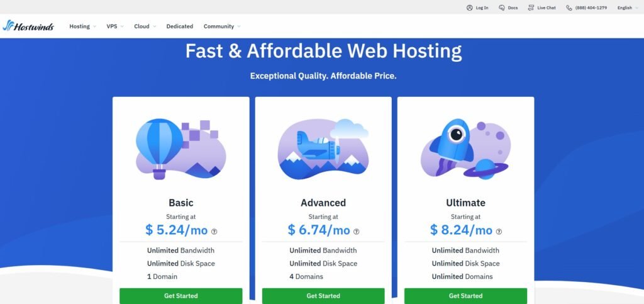Click the hot air balloon Basic illustration
The width and height of the screenshot is (644, 304).
[180, 149]
